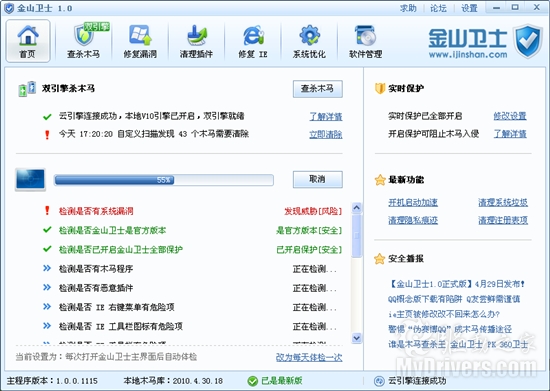550x391 pixels.
Task: Click 求助 help in title bar
Action: pyautogui.click(x=408, y=8)
